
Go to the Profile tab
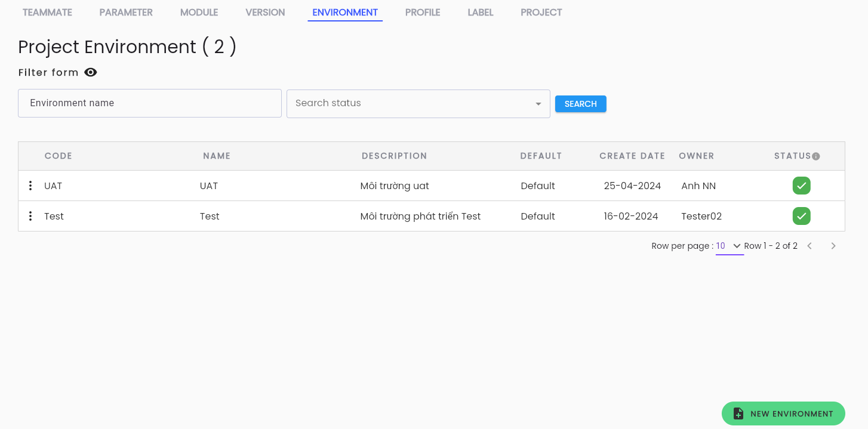click(x=423, y=13)
